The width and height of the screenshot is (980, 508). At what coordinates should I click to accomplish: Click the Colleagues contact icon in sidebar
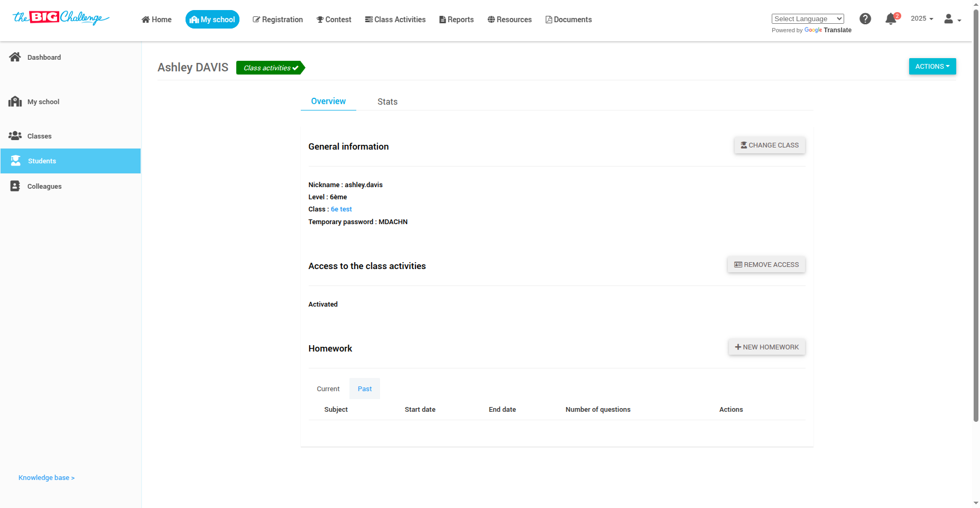[x=15, y=186]
